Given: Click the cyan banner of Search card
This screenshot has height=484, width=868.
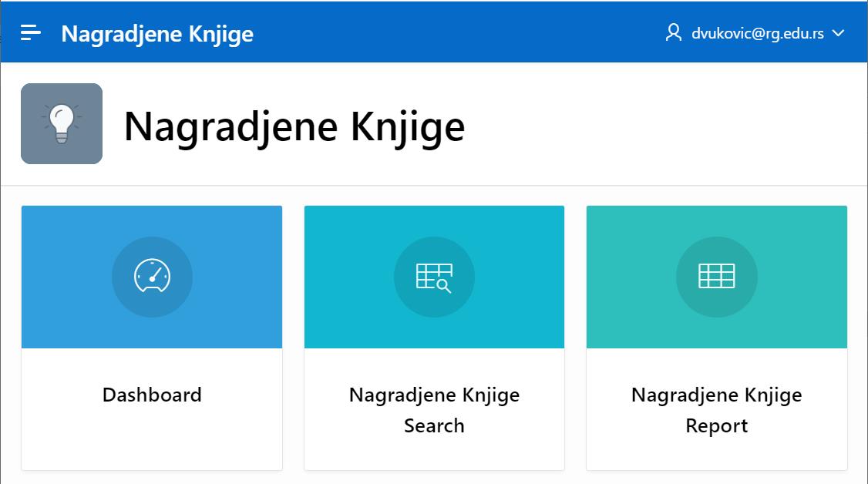Looking at the screenshot, I should [347, 231].
